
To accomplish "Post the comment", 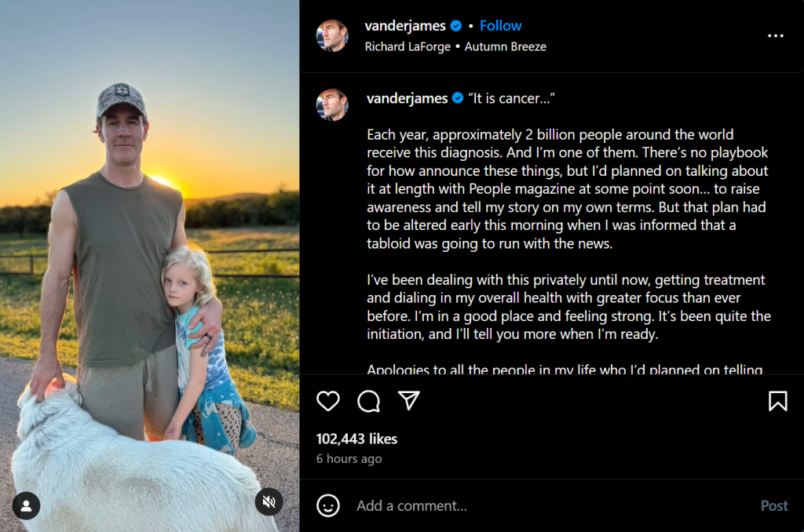I will [773, 505].
